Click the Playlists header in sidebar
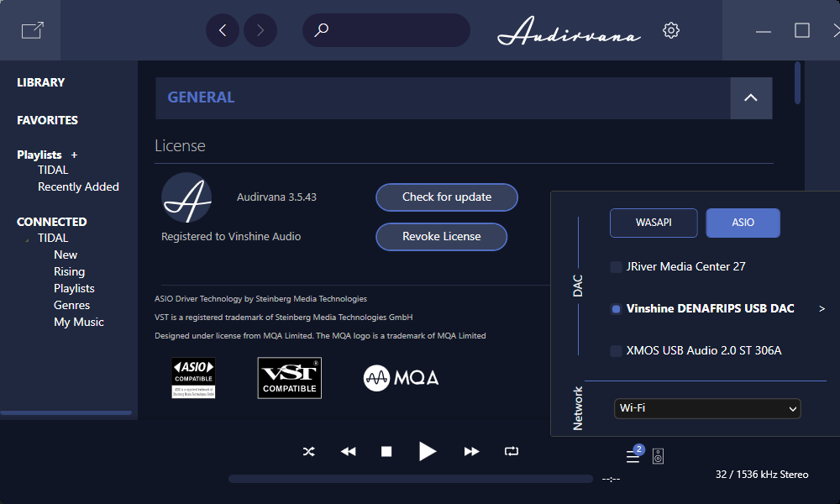This screenshot has height=504, width=840. coord(39,155)
